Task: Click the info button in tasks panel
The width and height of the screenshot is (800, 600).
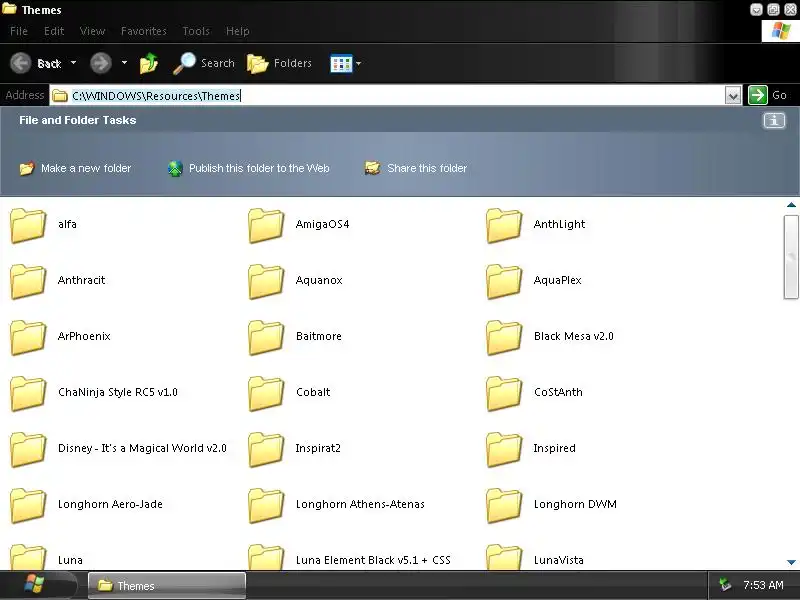Action: click(x=774, y=121)
